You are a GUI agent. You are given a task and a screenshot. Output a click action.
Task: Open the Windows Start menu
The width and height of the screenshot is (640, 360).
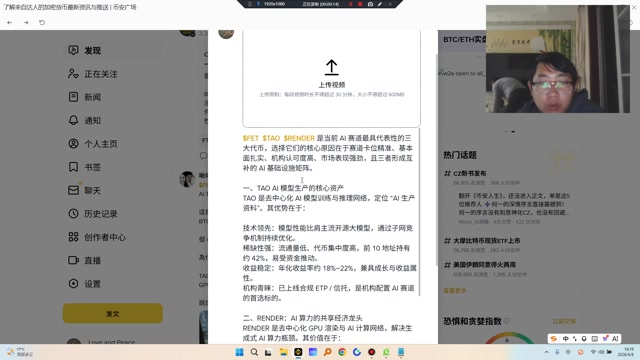240,352
